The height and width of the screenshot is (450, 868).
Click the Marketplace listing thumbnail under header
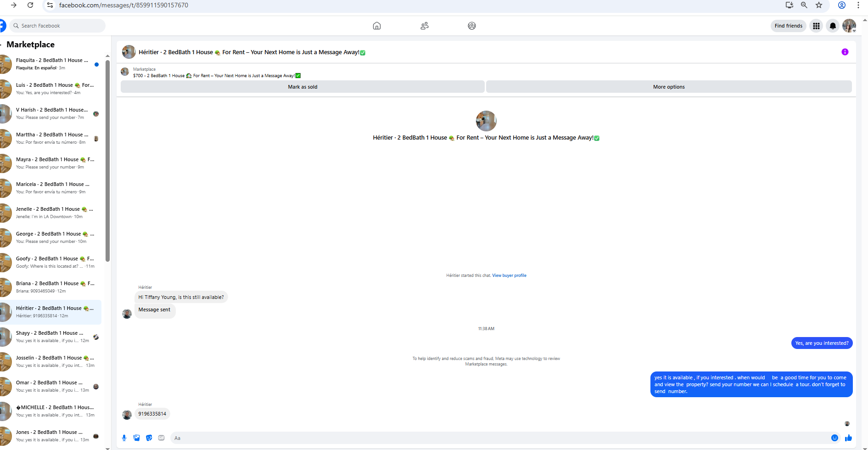pos(125,72)
